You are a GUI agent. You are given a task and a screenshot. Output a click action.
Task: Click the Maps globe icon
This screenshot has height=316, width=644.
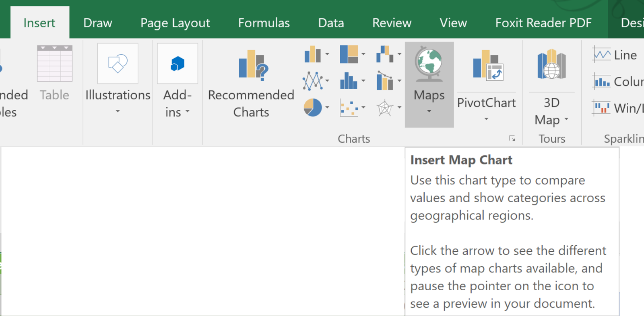pyautogui.click(x=429, y=64)
